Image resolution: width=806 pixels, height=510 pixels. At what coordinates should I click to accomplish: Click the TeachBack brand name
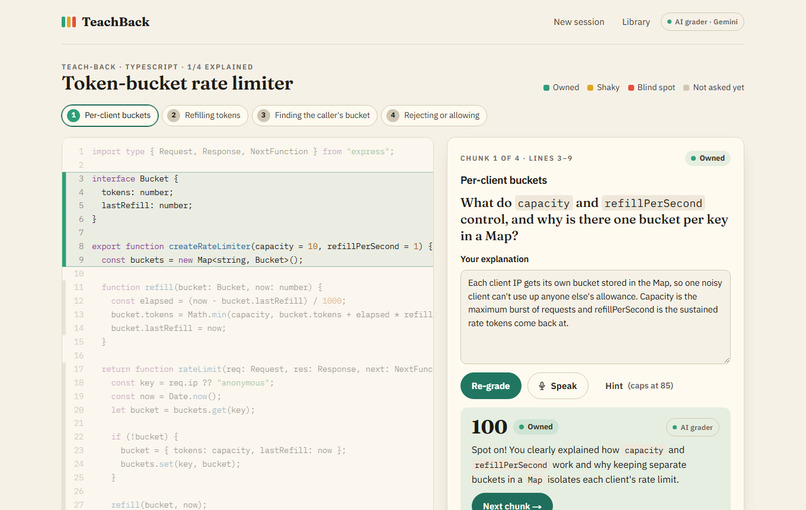(116, 22)
